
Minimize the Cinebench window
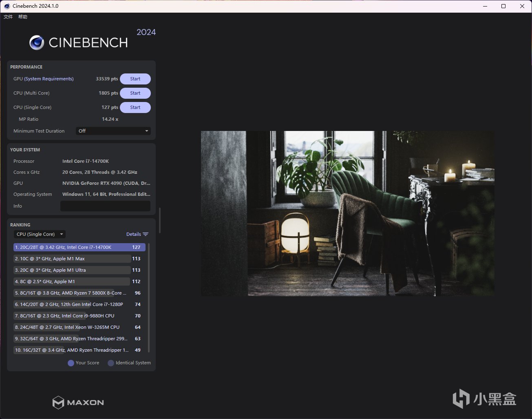click(485, 6)
